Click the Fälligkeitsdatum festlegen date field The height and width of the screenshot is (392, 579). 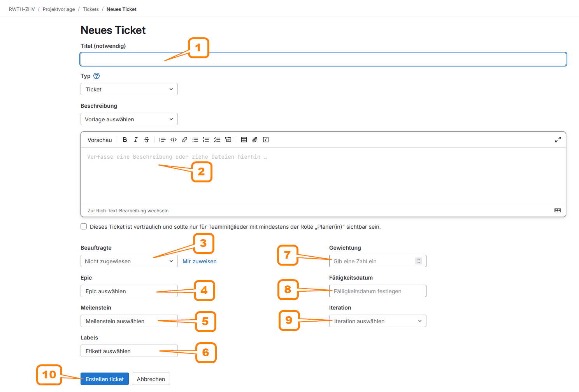378,291
